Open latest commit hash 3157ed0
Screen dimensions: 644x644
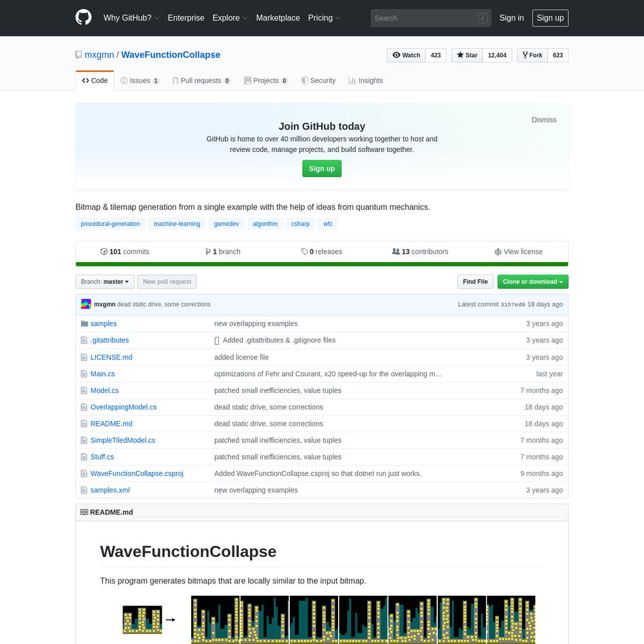coord(513,305)
